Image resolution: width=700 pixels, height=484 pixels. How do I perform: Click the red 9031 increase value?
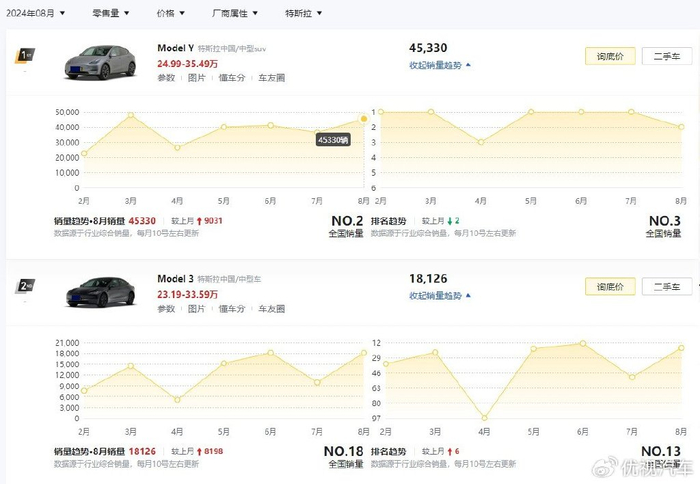213,221
